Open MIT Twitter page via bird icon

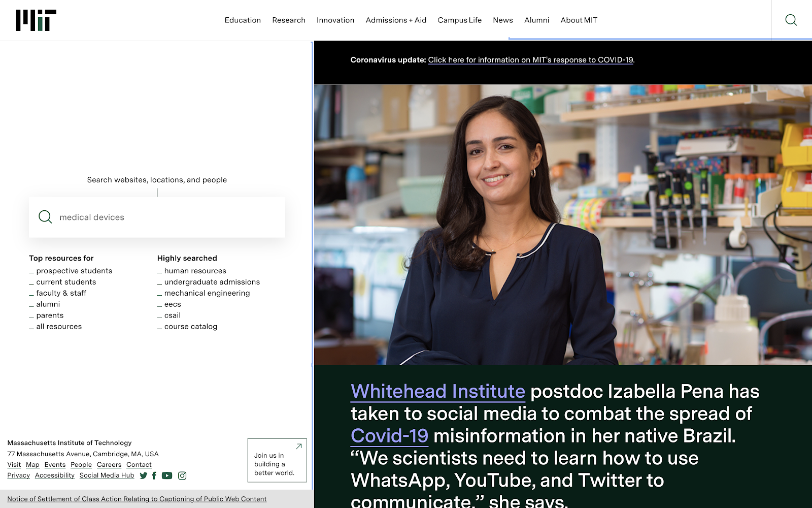tap(144, 475)
